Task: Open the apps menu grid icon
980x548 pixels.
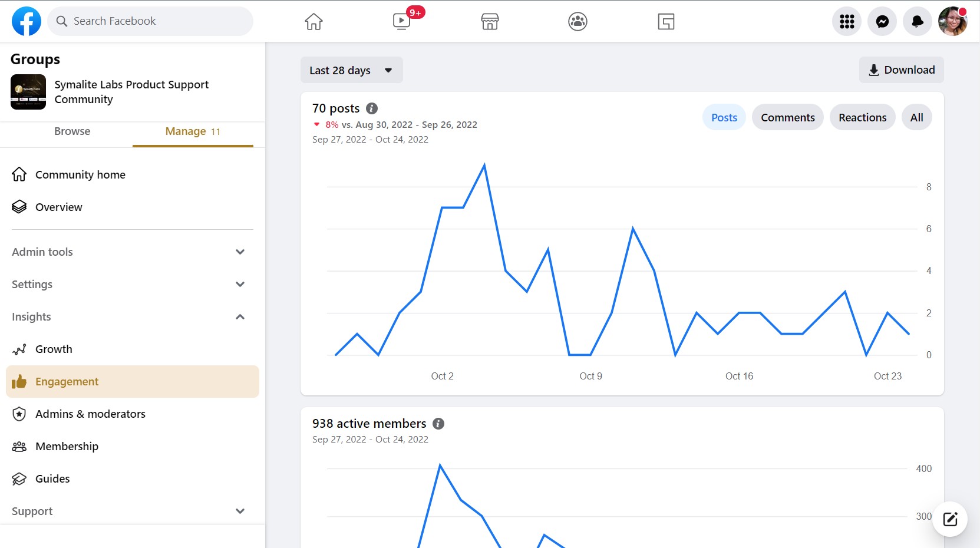Action: 847,21
